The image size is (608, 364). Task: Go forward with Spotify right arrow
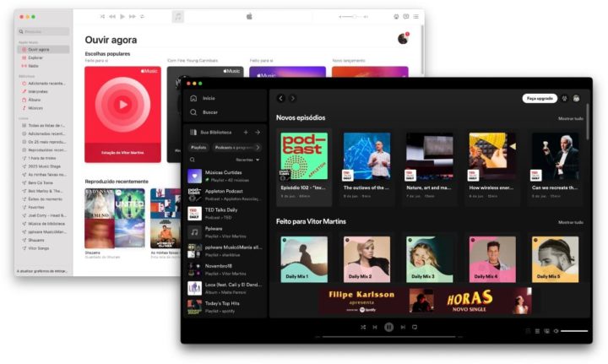tap(293, 99)
